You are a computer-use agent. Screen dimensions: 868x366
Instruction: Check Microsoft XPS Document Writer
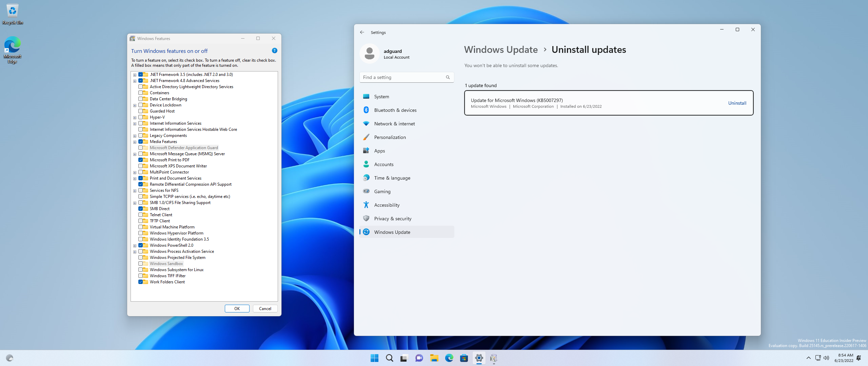click(140, 166)
